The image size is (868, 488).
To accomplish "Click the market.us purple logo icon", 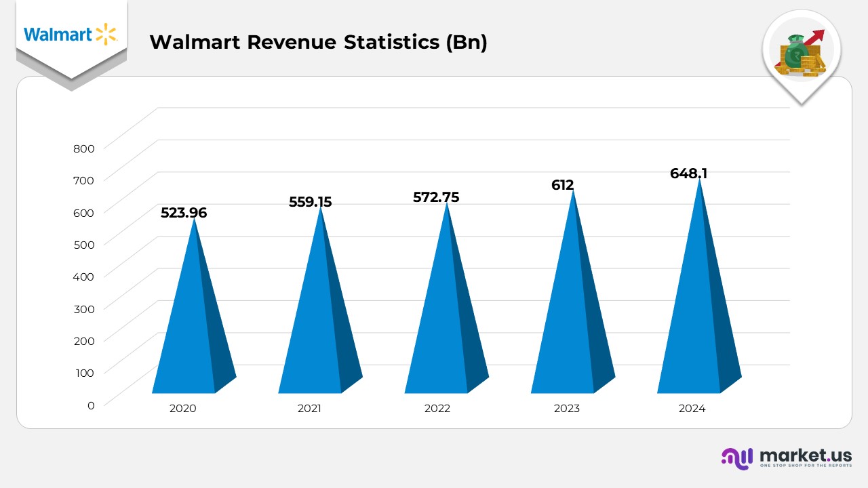I will tap(736, 458).
